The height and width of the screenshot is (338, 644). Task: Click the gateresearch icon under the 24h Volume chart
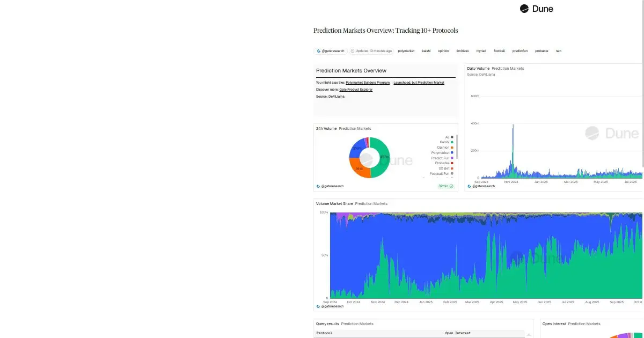pyautogui.click(x=318, y=186)
